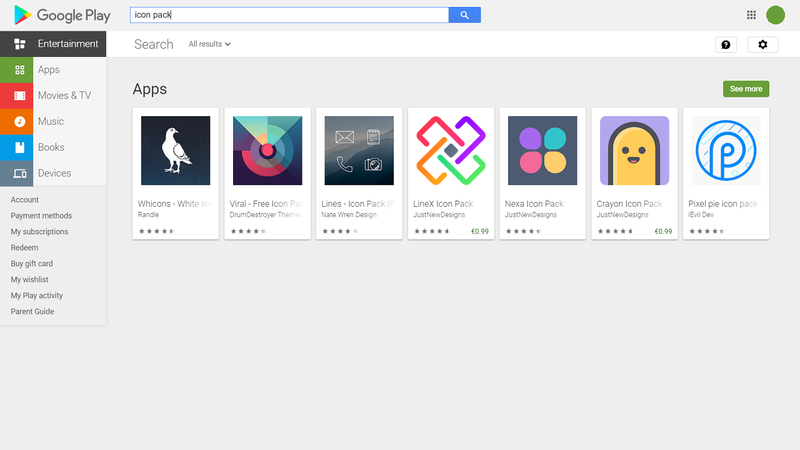Open the LineX Icon Pack thumbnail
800x450 pixels.
tap(451, 151)
